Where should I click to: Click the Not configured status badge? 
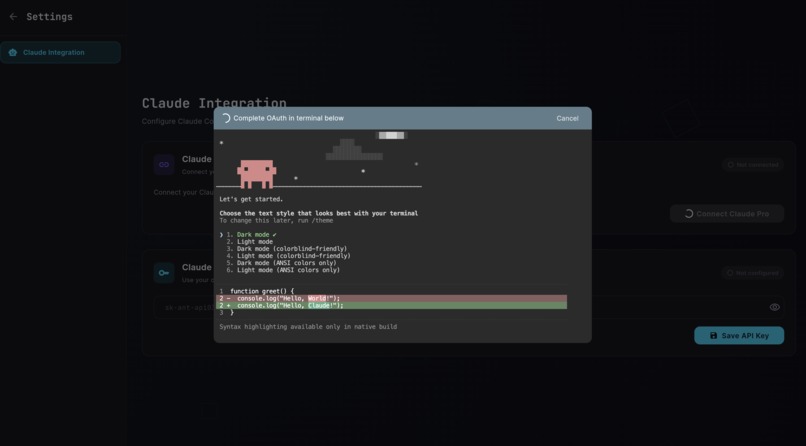(753, 273)
